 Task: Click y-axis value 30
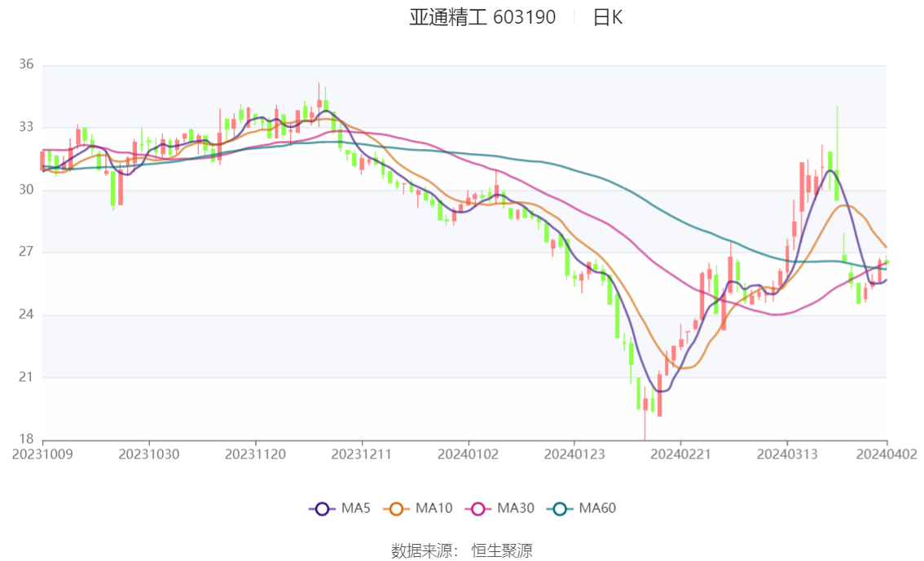tap(26, 190)
